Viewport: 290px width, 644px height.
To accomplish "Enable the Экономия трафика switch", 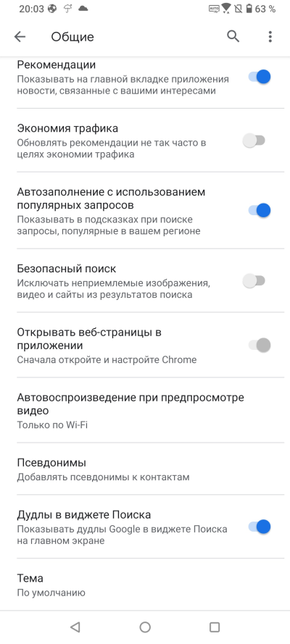I will click(254, 141).
